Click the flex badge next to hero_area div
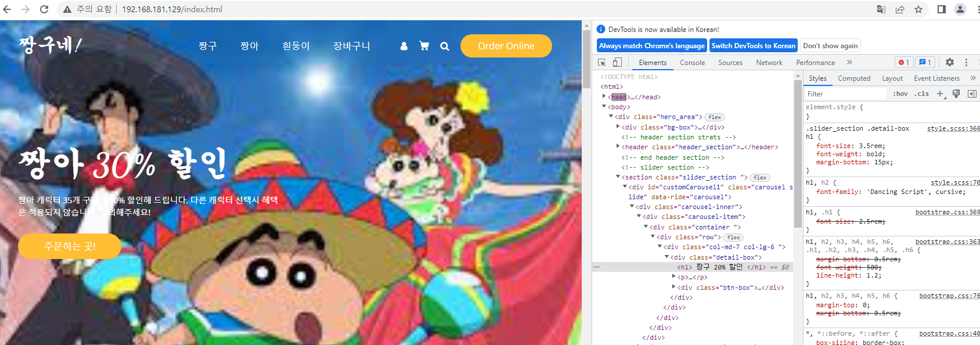This screenshot has width=980, height=345. click(x=715, y=117)
